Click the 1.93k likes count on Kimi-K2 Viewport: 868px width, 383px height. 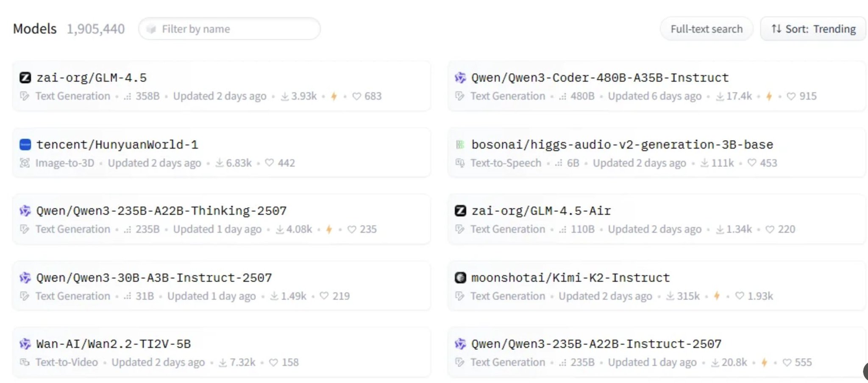coord(760,296)
